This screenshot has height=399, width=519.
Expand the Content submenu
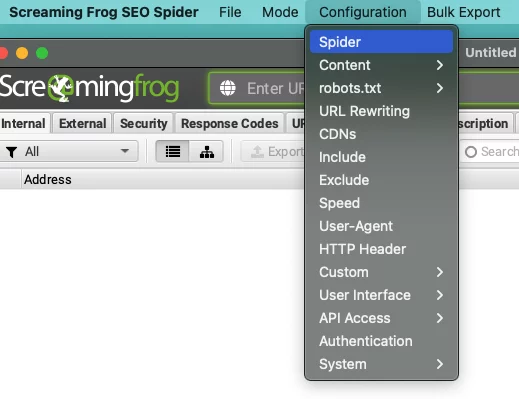point(381,65)
